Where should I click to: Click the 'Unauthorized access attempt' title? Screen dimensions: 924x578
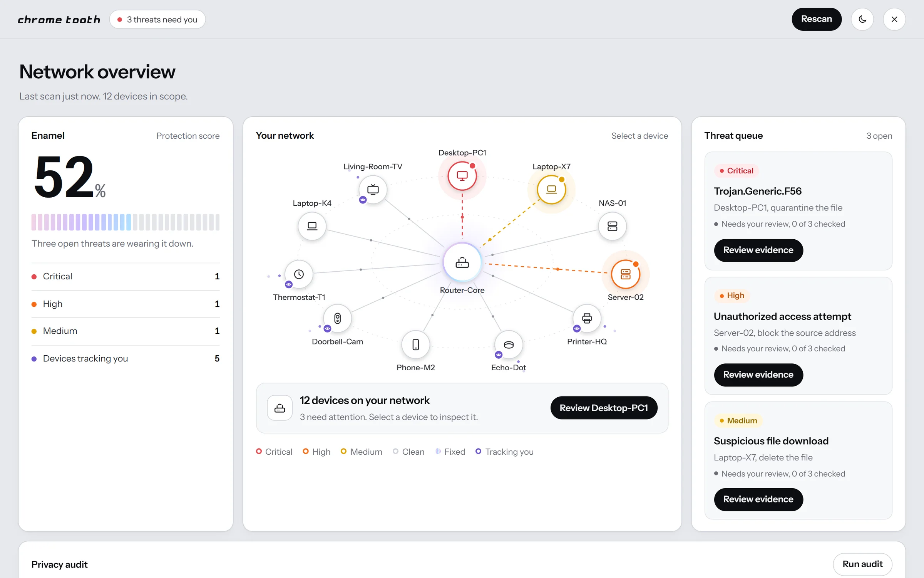coord(782,316)
